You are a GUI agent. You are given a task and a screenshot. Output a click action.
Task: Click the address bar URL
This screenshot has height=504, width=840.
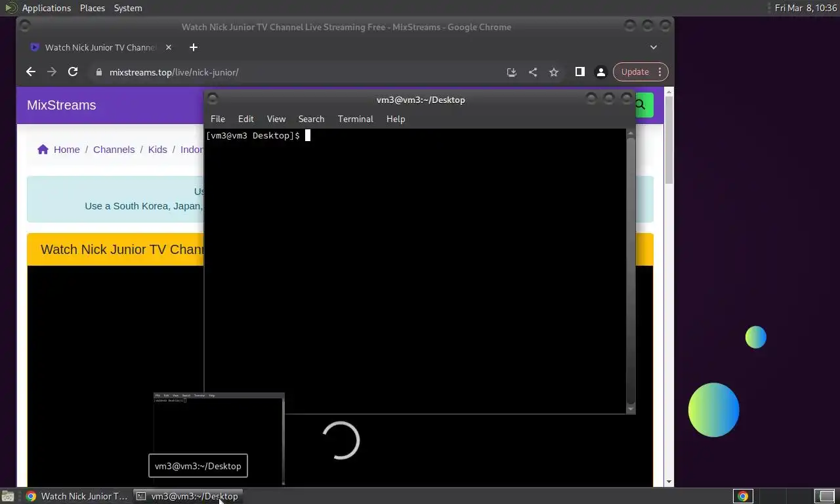click(x=174, y=72)
